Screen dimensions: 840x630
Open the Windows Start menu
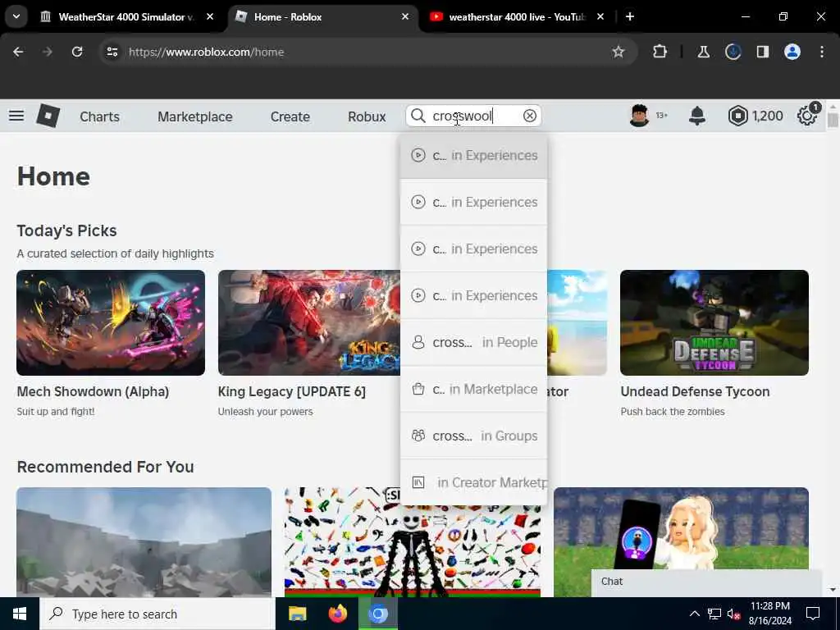point(20,614)
